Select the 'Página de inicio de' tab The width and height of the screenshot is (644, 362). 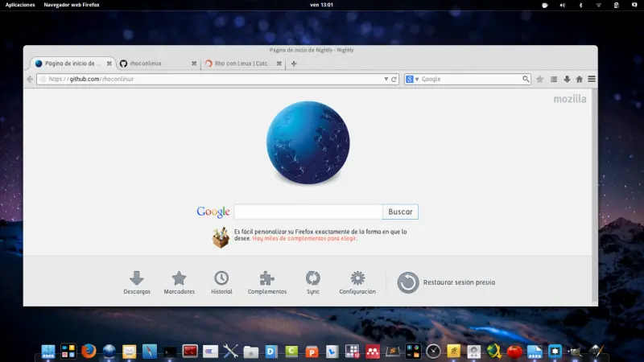(x=72, y=64)
